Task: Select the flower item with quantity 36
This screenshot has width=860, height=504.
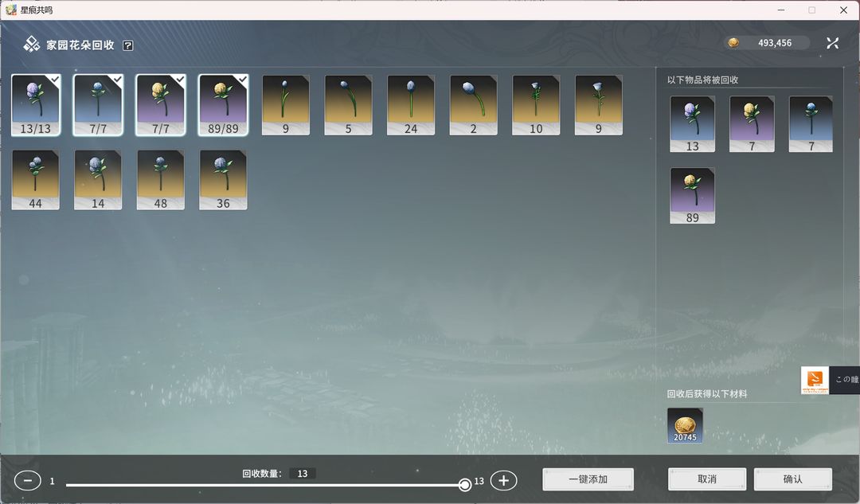Action: click(x=223, y=179)
